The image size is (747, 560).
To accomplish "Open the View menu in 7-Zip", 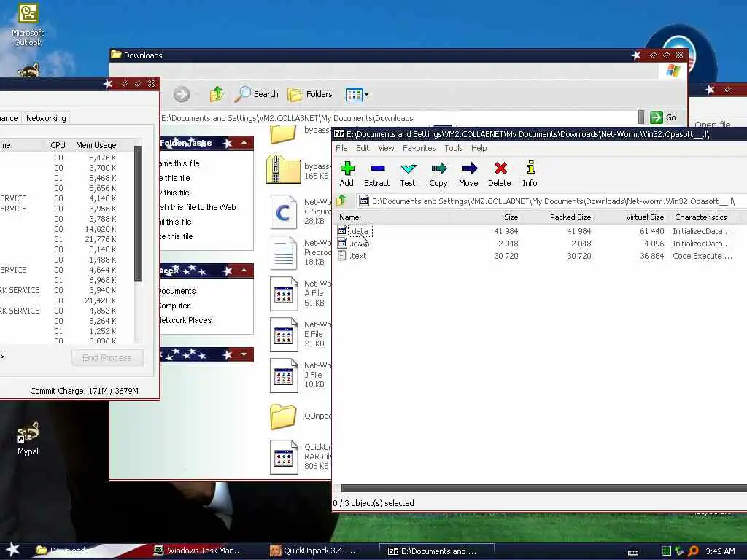I will tap(386, 148).
